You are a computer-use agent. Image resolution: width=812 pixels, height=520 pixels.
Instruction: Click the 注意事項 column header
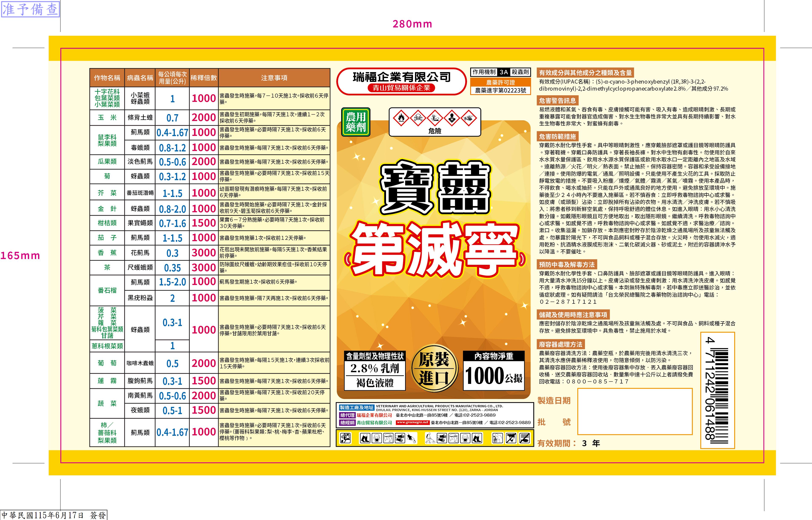pos(274,78)
